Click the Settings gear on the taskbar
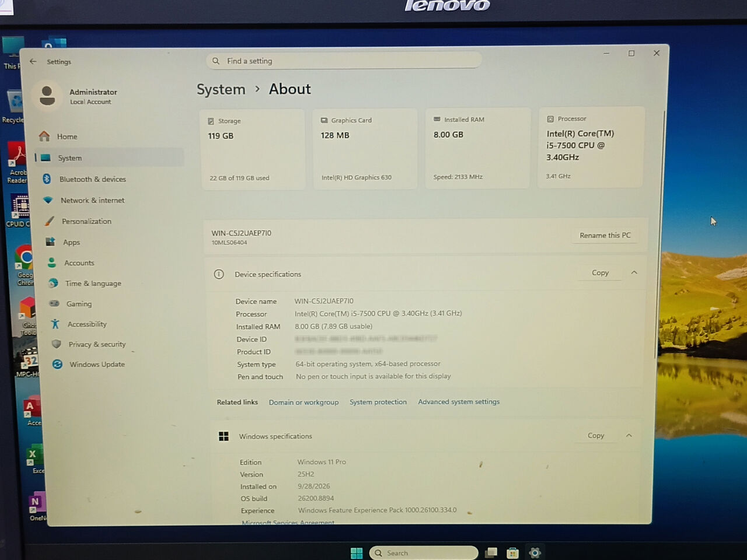The image size is (747, 560). (535, 552)
